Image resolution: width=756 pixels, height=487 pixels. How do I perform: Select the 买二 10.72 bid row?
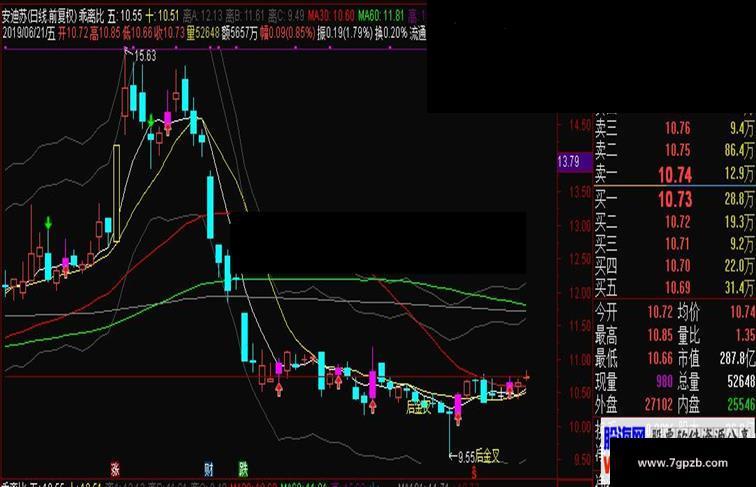click(x=675, y=222)
